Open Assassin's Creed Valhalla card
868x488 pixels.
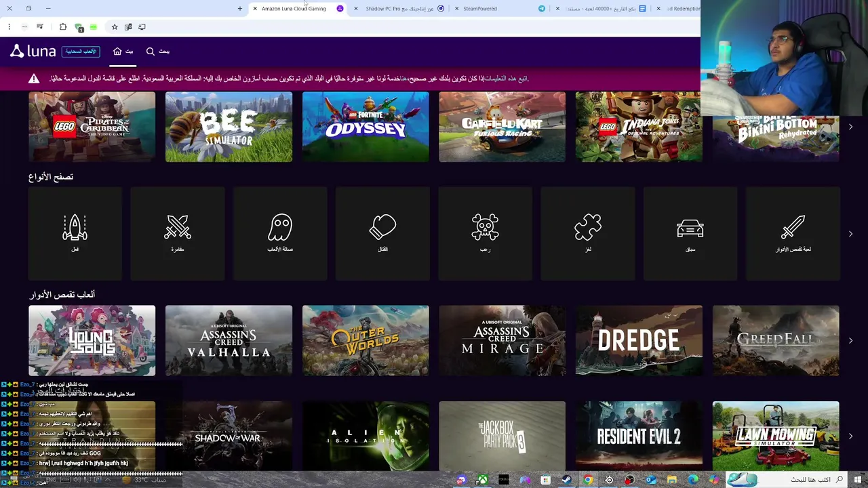[x=229, y=341]
